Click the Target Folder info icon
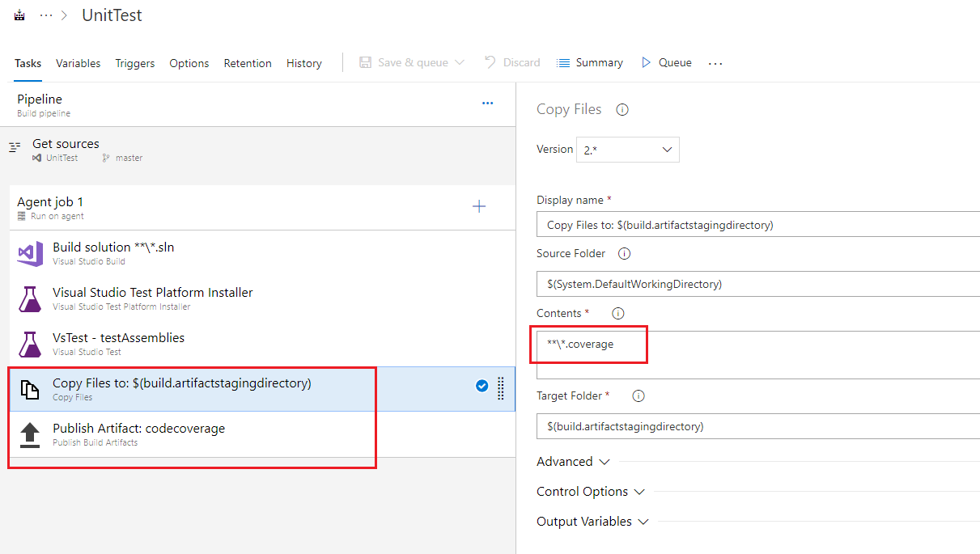Image resolution: width=980 pixels, height=554 pixels. [x=638, y=396]
